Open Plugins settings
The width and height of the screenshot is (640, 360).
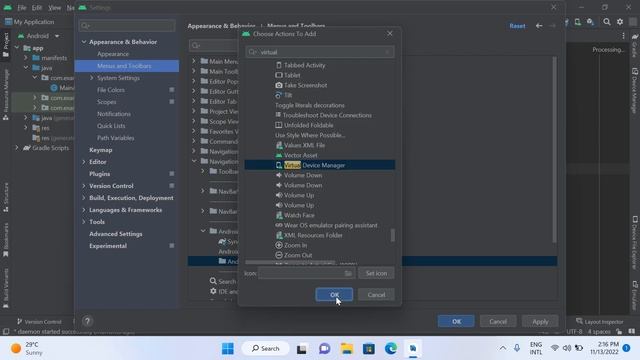(x=100, y=174)
